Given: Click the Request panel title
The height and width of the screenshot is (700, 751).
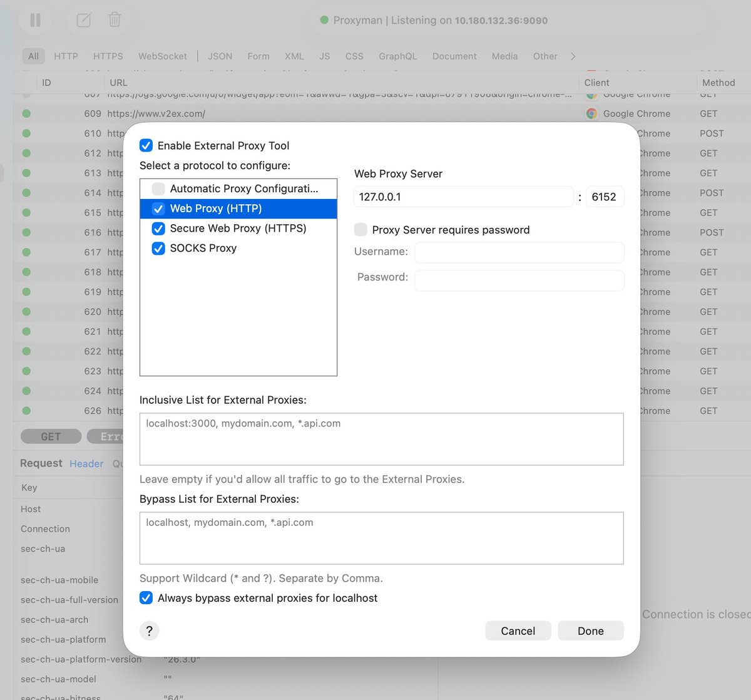Looking at the screenshot, I should (41, 463).
